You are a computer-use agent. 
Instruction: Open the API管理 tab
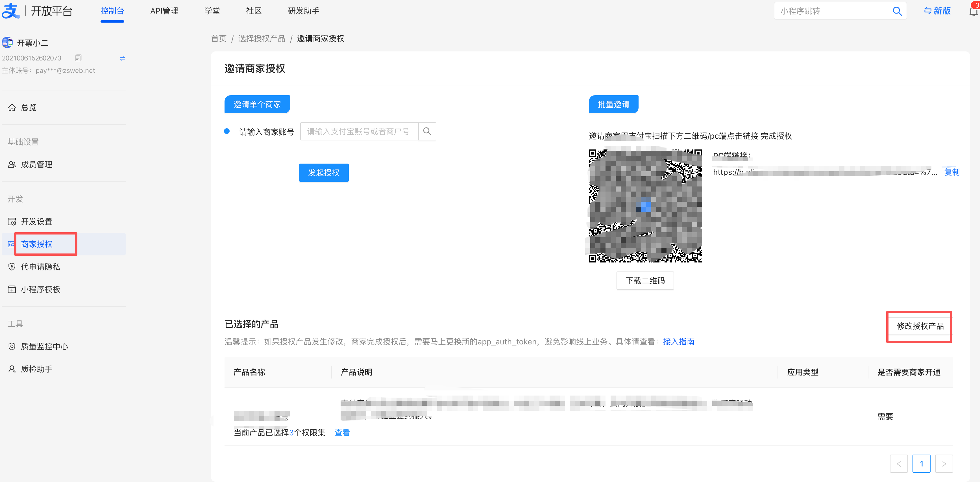click(164, 11)
